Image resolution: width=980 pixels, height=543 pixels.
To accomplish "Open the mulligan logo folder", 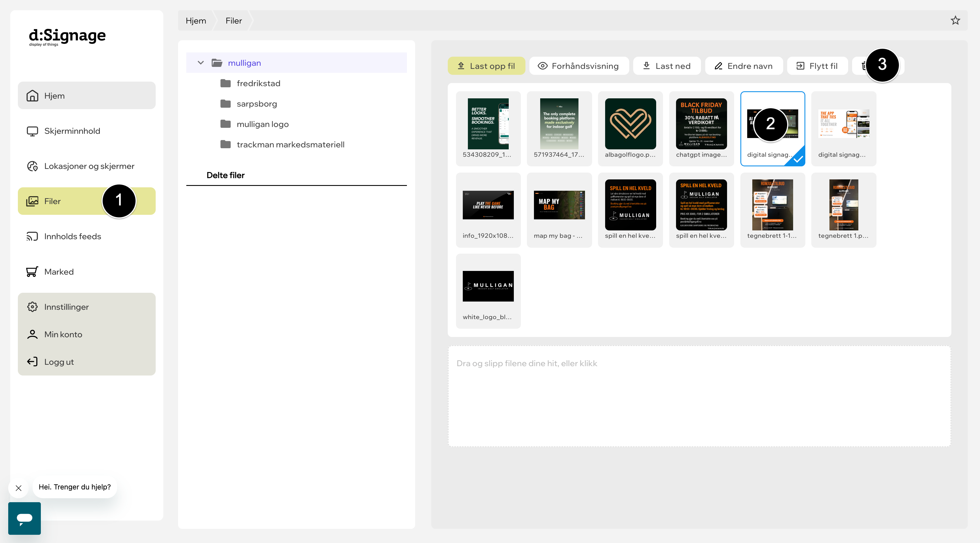I will (263, 124).
